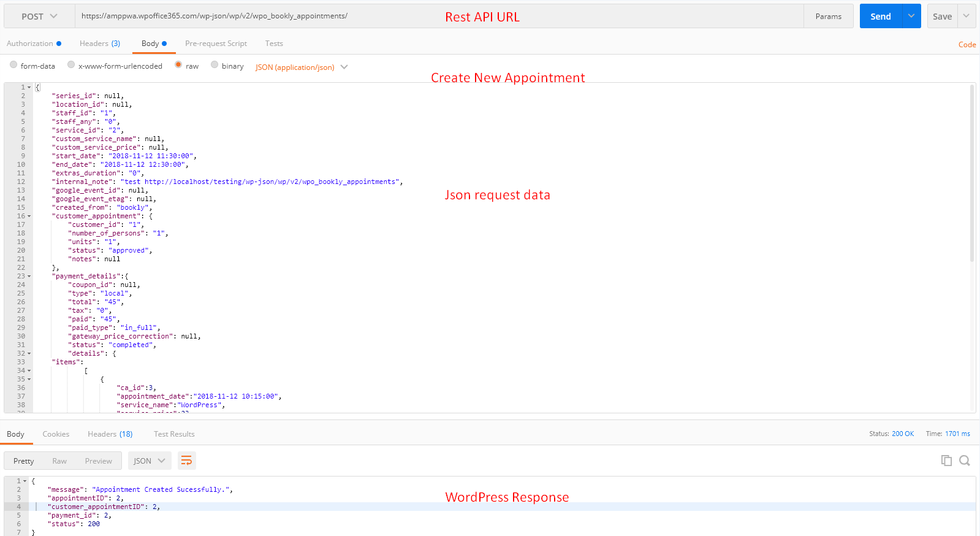
Task: Click the copy response to clipboard icon
Action: (x=946, y=461)
